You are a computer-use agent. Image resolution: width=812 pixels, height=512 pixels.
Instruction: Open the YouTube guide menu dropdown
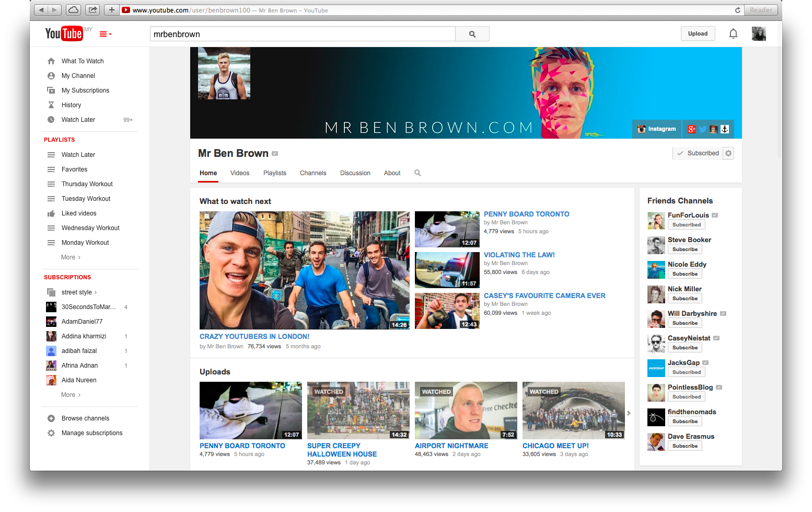coord(106,34)
